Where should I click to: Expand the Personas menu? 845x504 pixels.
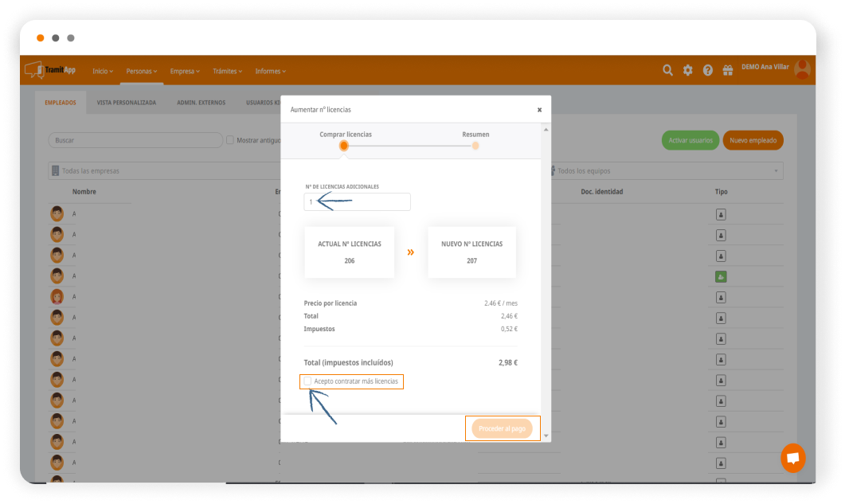(x=142, y=72)
